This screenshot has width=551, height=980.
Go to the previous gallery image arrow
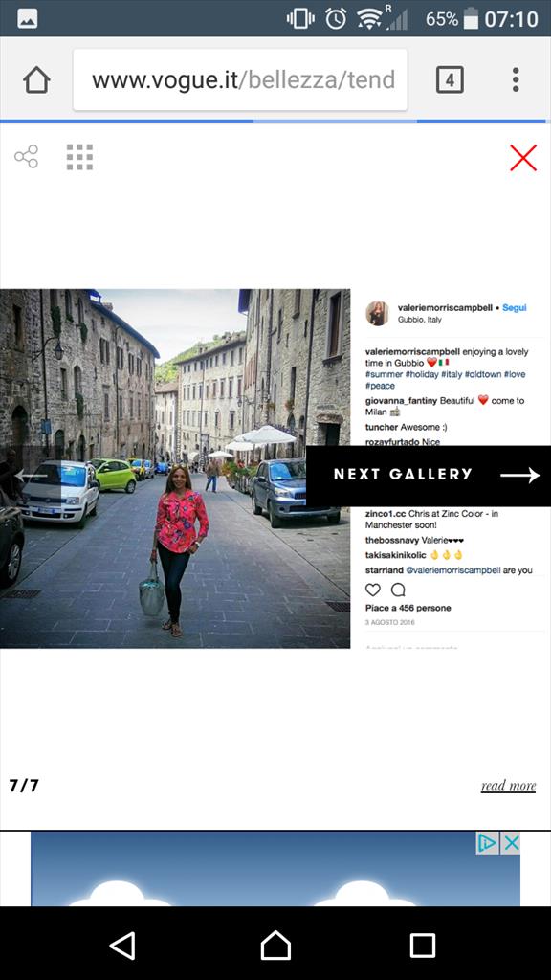pyautogui.click(x=32, y=477)
